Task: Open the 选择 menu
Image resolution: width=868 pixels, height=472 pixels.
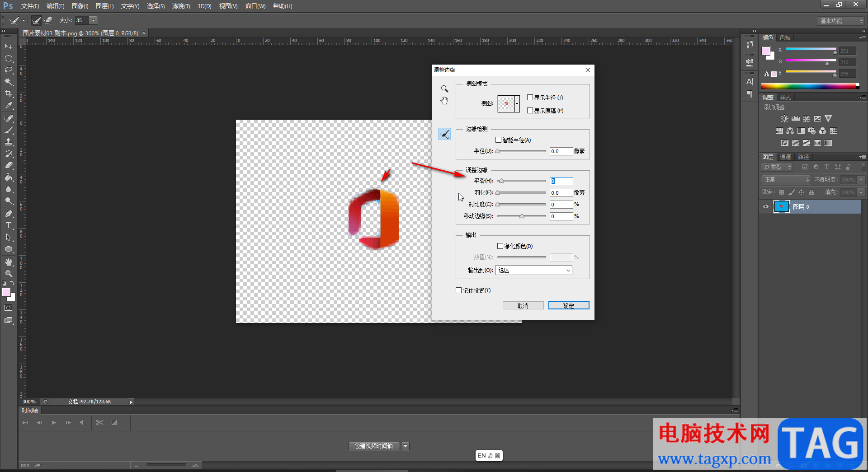Action: pos(156,6)
